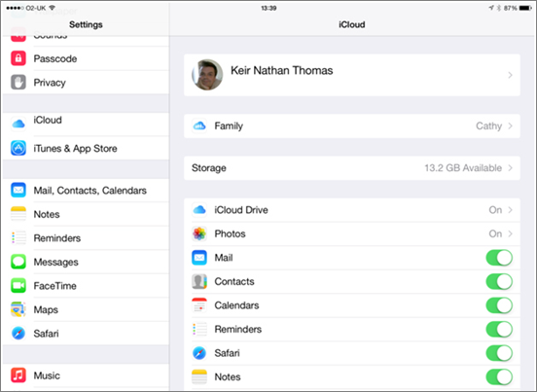This screenshot has width=537, height=392.
Task: Tap the On value for iCloud Drive
Action: (x=495, y=209)
